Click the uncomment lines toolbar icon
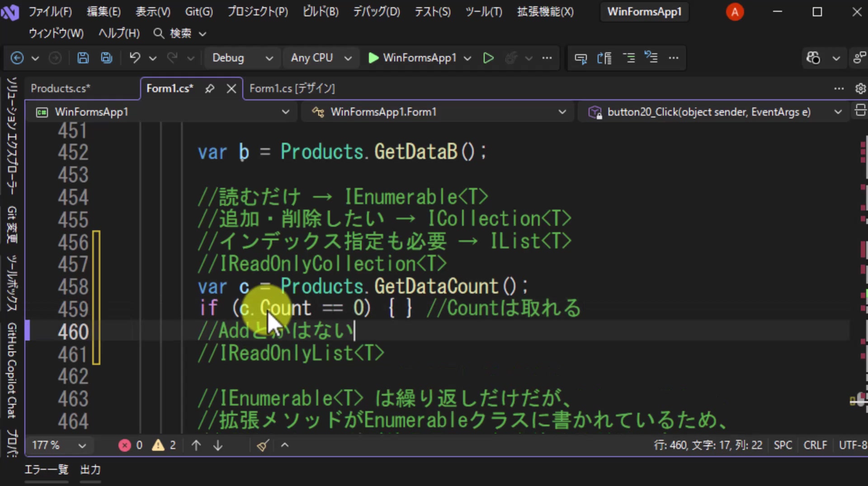 (x=651, y=57)
